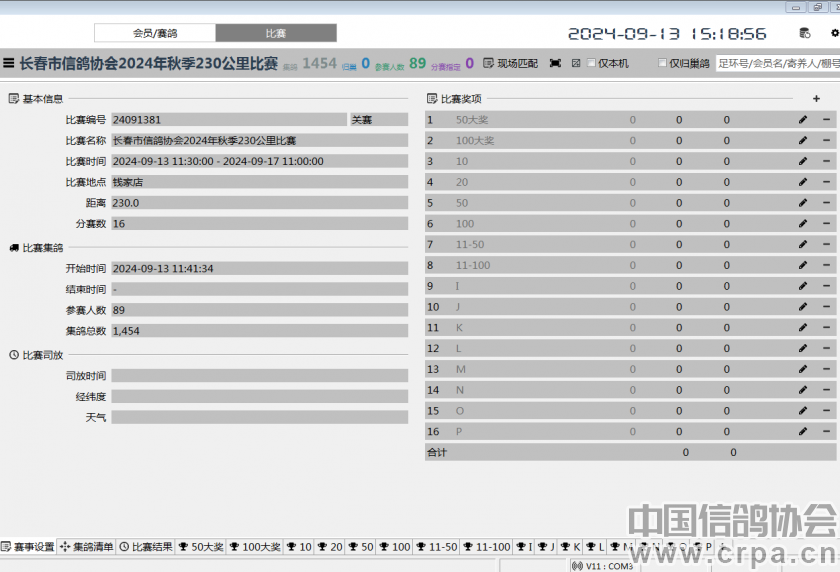The image size is (840, 572).
Task: Edit prize row 4 named 20
Action: tap(802, 182)
